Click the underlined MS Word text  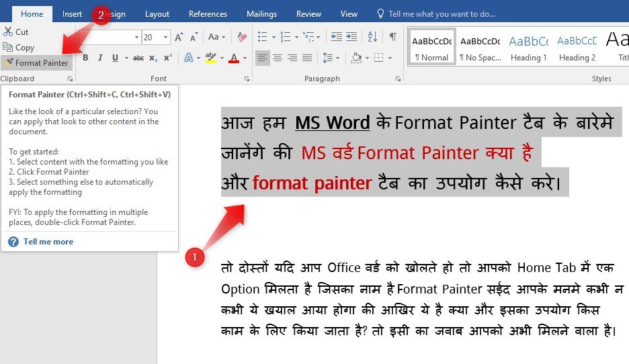click(333, 123)
